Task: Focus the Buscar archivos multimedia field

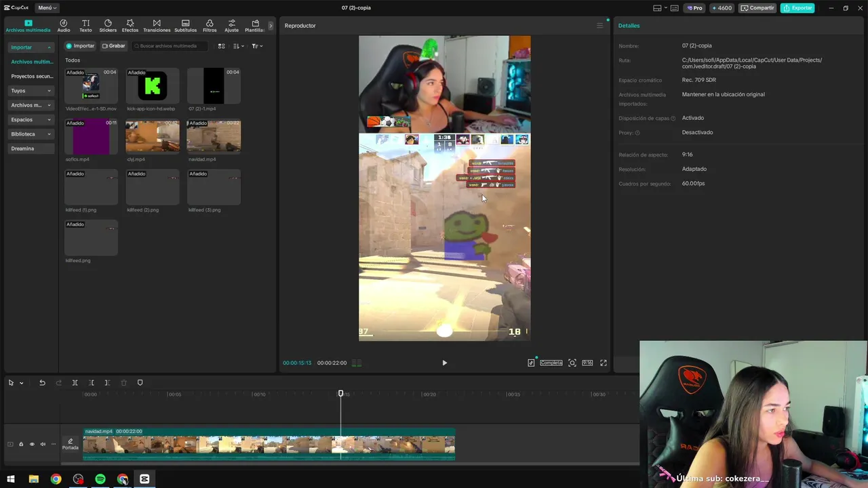Action: 170,46
